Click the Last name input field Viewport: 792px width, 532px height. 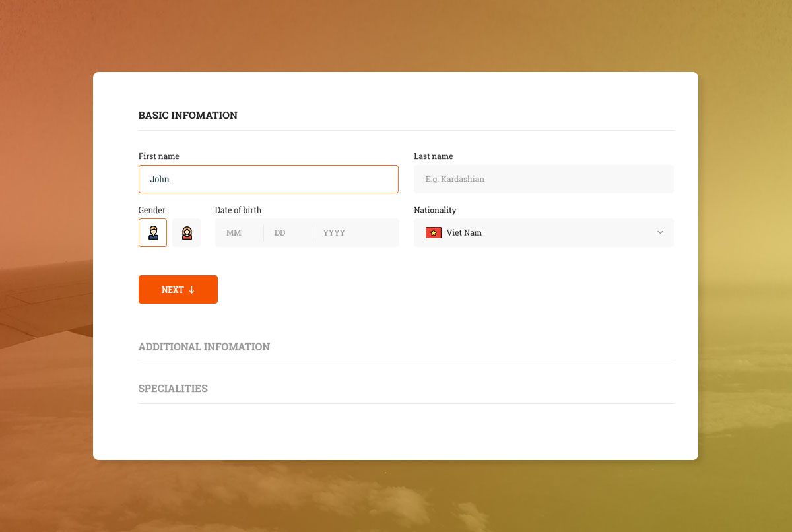click(x=544, y=179)
